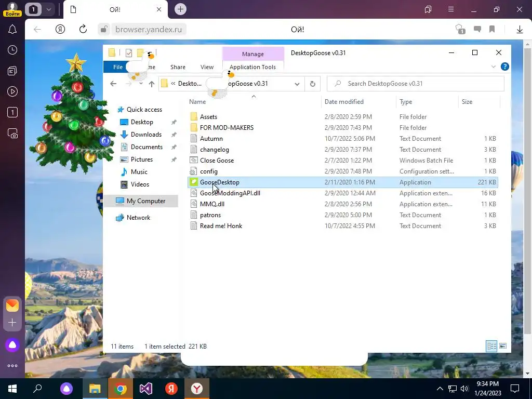532x399 pixels.
Task: Open tab counter icon in left sidebar
Action: click(x=12, y=112)
